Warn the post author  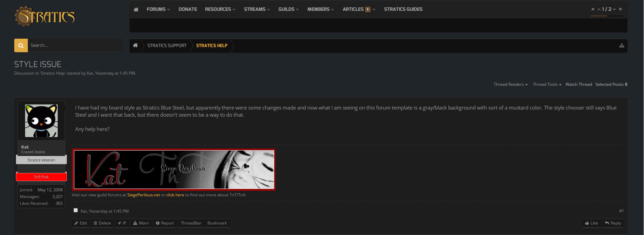(141, 223)
